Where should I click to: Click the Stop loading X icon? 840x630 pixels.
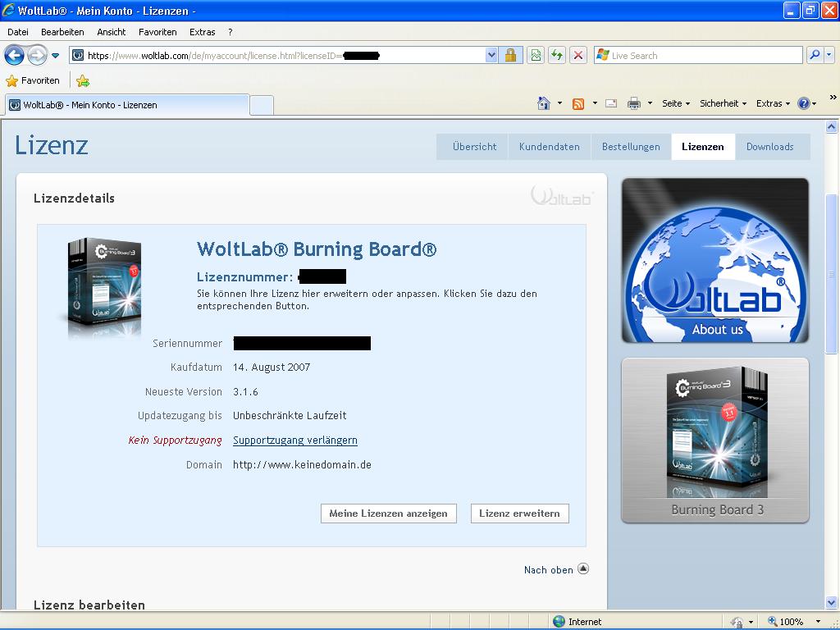(x=578, y=55)
